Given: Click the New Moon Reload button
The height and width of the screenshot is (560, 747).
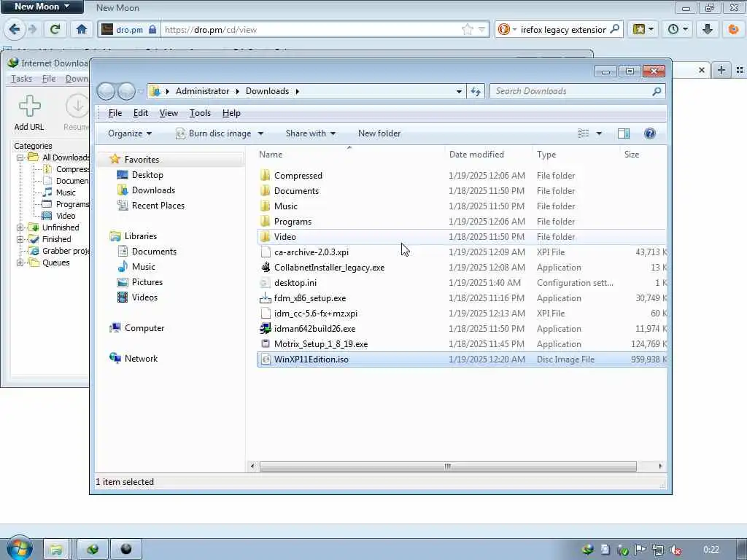Looking at the screenshot, I should point(55,29).
